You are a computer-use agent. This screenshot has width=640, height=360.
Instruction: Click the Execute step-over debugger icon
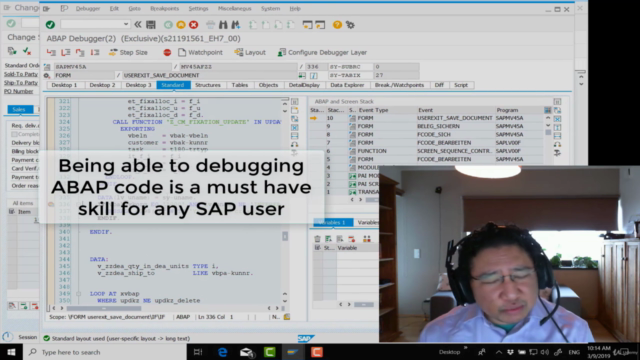pyautogui.click(x=66, y=52)
